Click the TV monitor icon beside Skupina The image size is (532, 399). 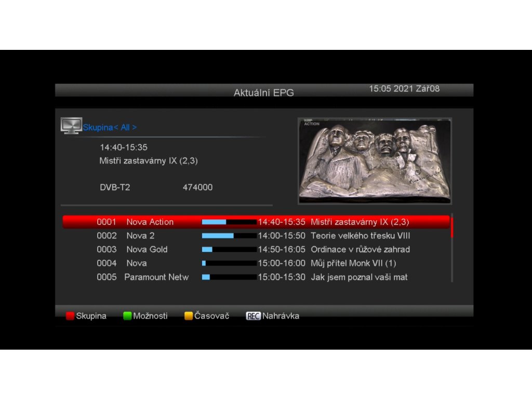click(71, 126)
